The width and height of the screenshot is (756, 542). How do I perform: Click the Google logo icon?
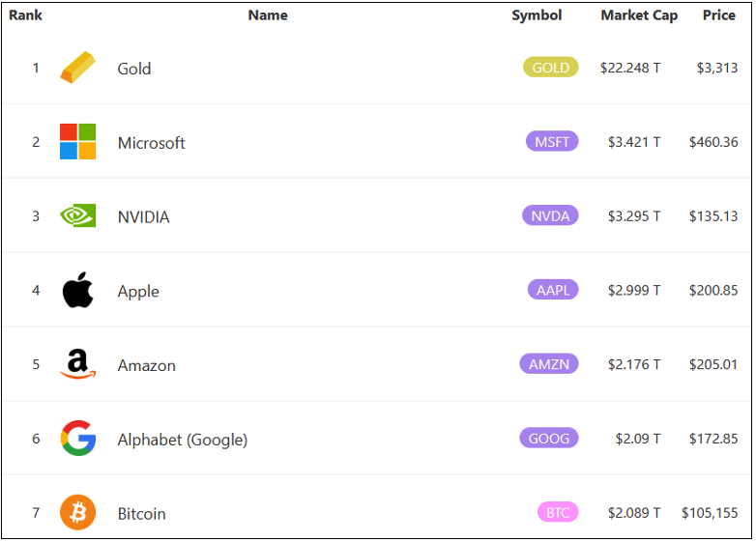click(77, 439)
